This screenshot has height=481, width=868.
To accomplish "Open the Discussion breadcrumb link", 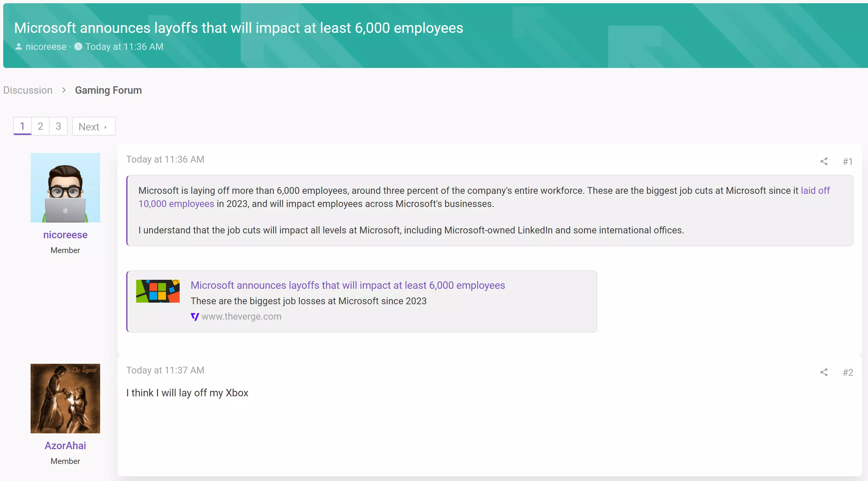I will (x=28, y=90).
